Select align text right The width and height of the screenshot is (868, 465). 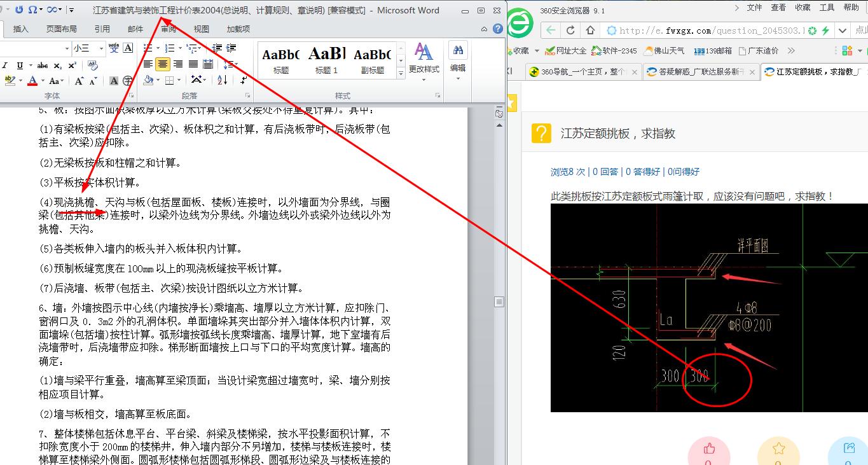[x=178, y=64]
